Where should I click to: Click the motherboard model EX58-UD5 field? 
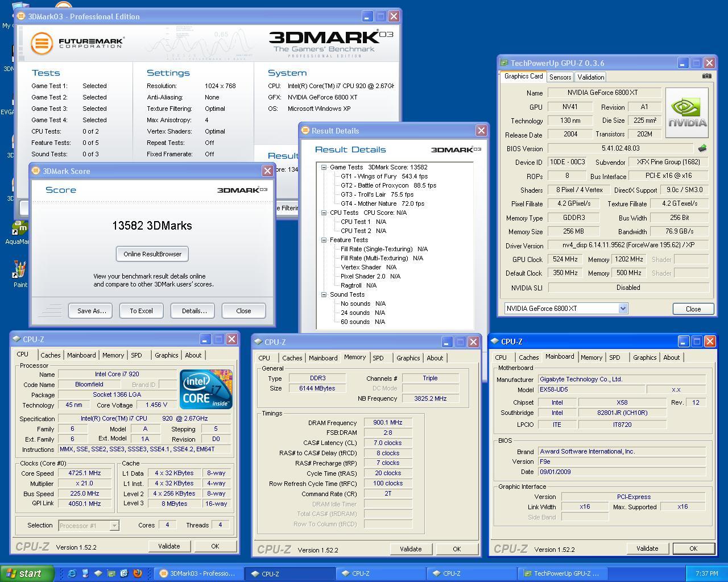[x=591, y=390]
